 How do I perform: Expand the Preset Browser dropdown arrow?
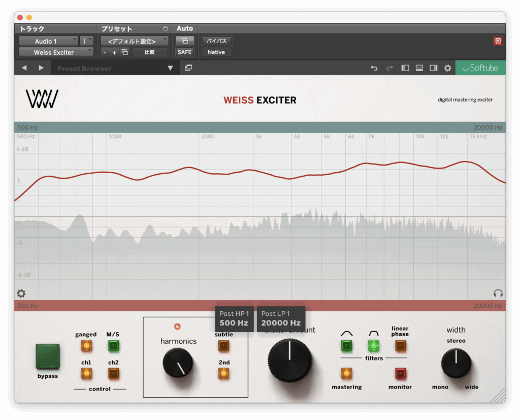point(170,68)
